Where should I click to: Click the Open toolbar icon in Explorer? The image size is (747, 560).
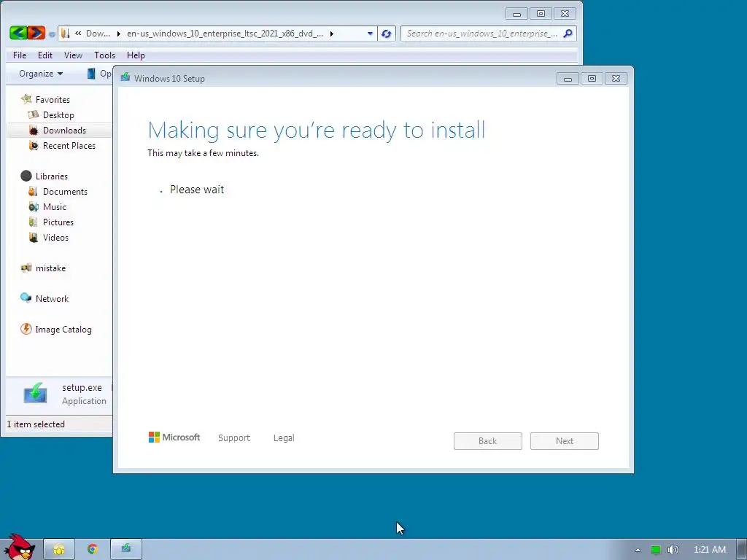(x=91, y=74)
